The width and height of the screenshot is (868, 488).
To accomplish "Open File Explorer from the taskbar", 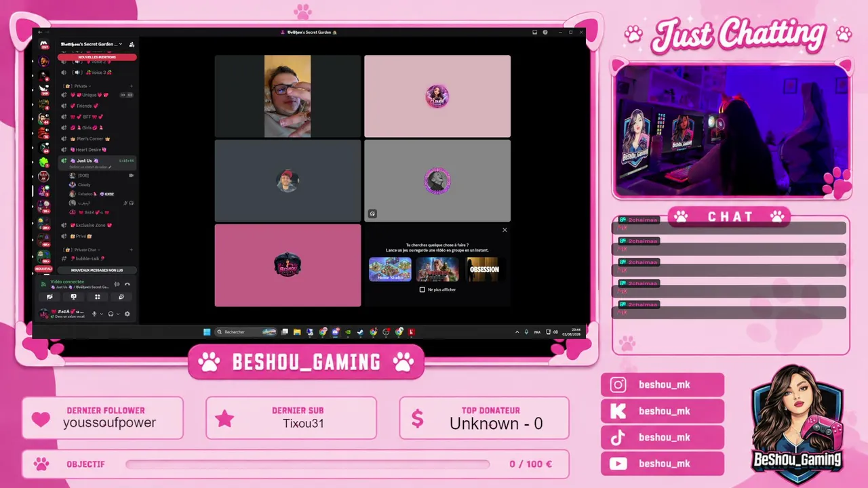I will pyautogui.click(x=297, y=332).
